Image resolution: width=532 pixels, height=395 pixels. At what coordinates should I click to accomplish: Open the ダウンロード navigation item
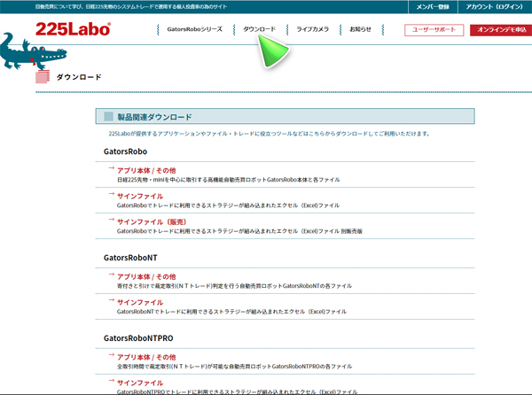click(259, 29)
